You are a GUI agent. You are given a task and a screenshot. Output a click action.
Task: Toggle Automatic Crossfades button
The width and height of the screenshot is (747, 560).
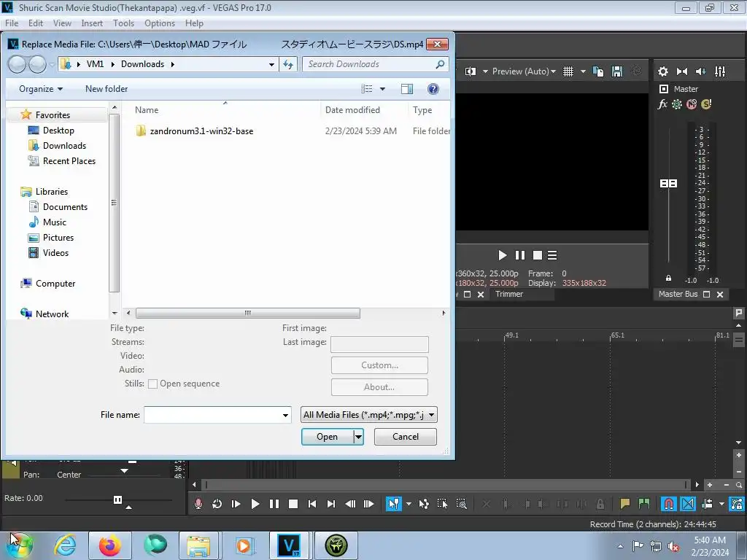[688, 504]
